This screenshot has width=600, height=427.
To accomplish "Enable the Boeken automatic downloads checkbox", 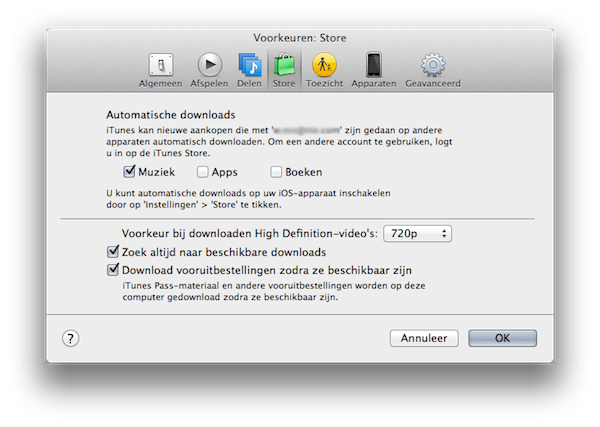I will [x=276, y=172].
